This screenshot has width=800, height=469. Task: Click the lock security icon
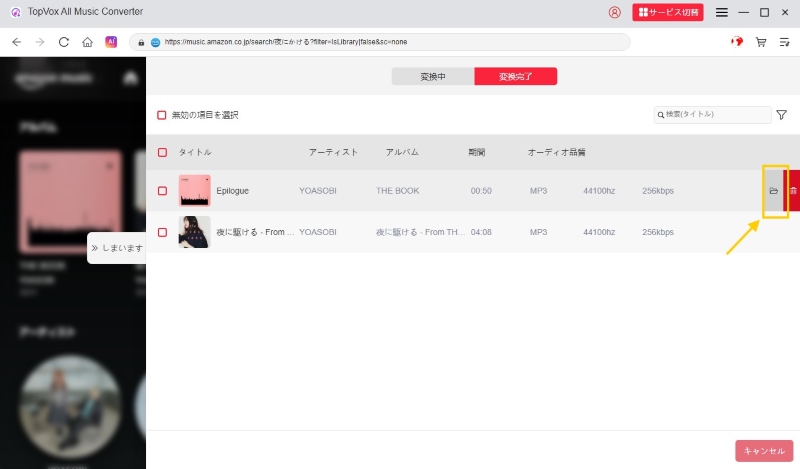[141, 42]
